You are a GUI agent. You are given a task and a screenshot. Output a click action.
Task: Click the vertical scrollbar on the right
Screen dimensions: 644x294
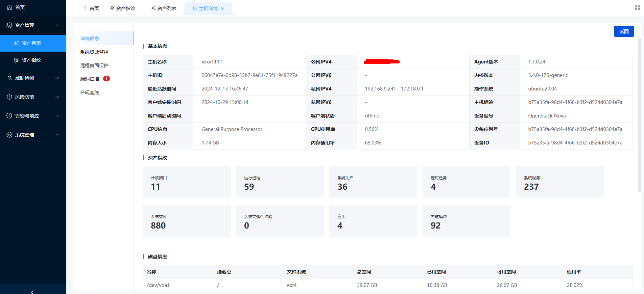[x=639, y=115]
